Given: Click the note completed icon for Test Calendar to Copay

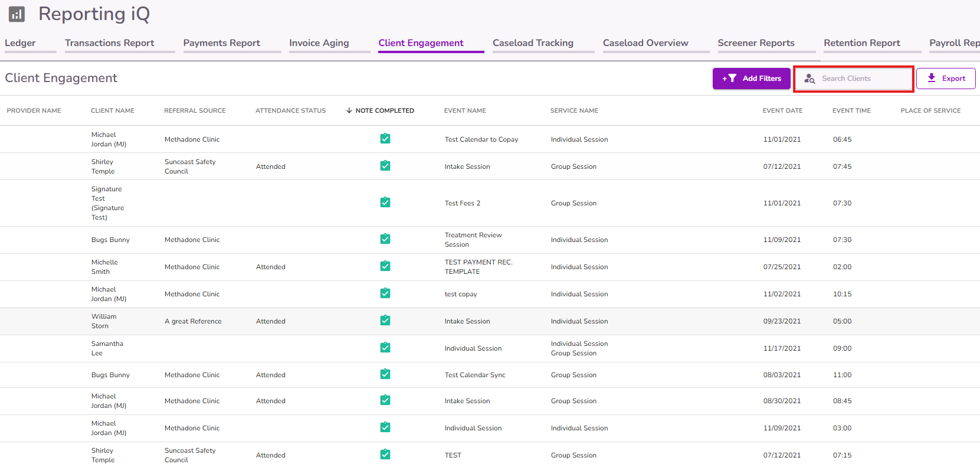Looking at the screenshot, I should click(x=385, y=139).
